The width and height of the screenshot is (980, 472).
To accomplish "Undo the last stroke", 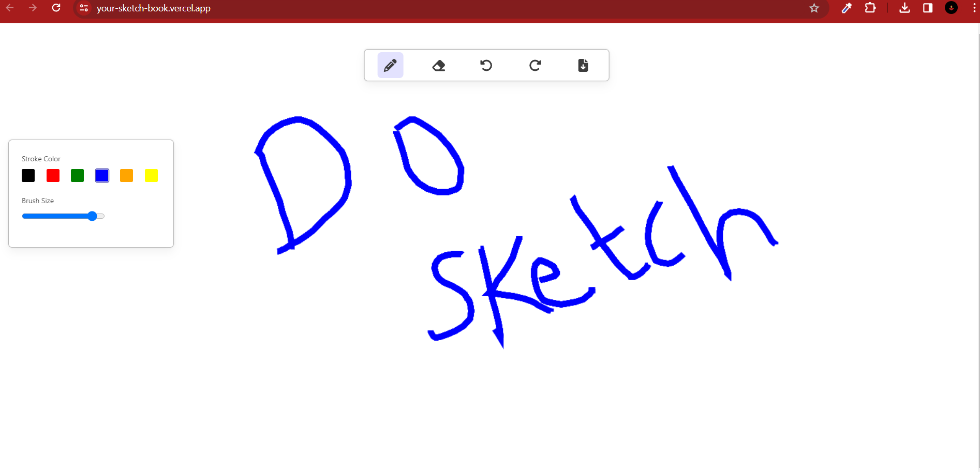I will [486, 66].
